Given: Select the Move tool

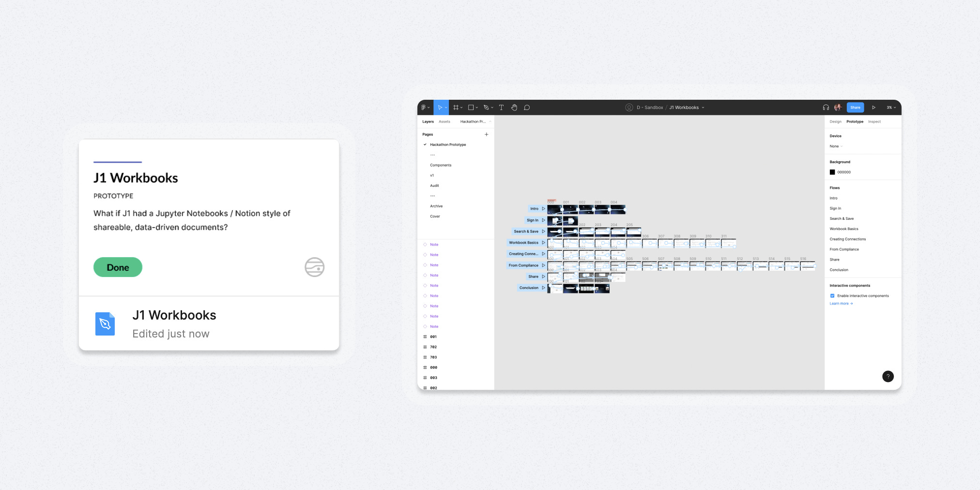Looking at the screenshot, I should (440, 107).
